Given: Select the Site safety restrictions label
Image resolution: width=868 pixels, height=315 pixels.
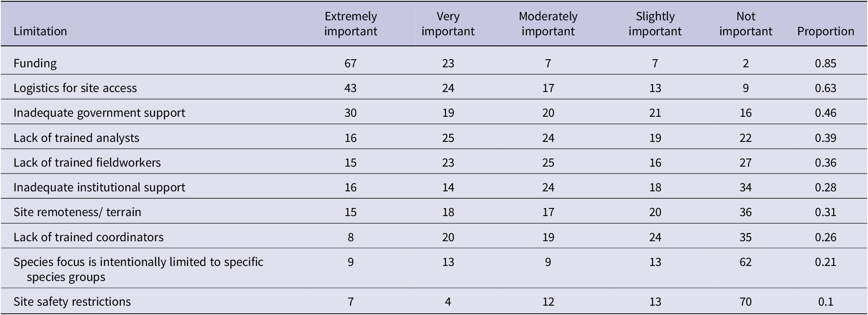Looking at the screenshot, I should (x=72, y=302).
